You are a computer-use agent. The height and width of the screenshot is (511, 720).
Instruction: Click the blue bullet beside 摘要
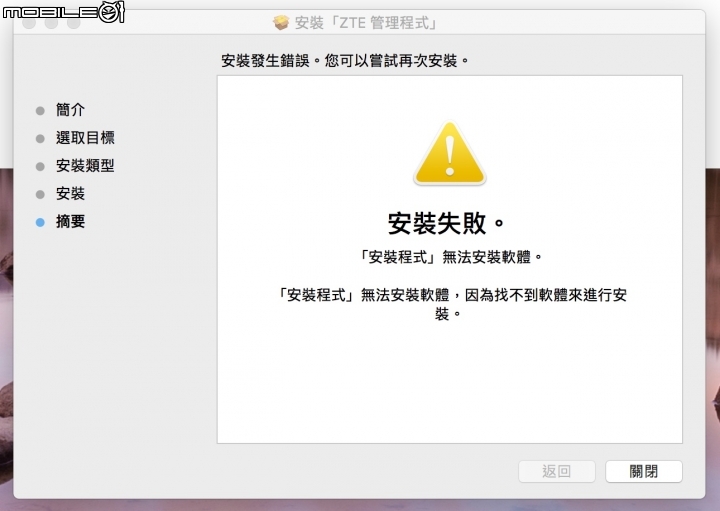40,223
